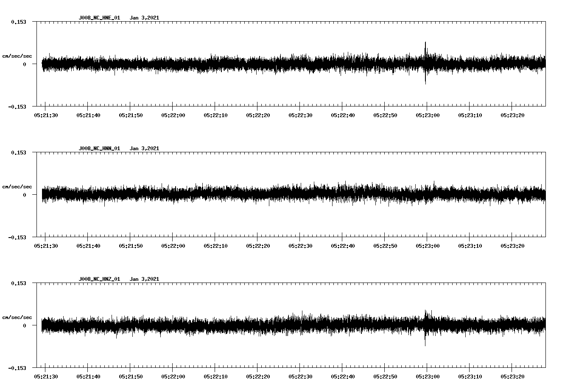Select the 05:21:50 label on bottom plot
The width and height of the screenshot is (576, 392).
[x=131, y=376]
